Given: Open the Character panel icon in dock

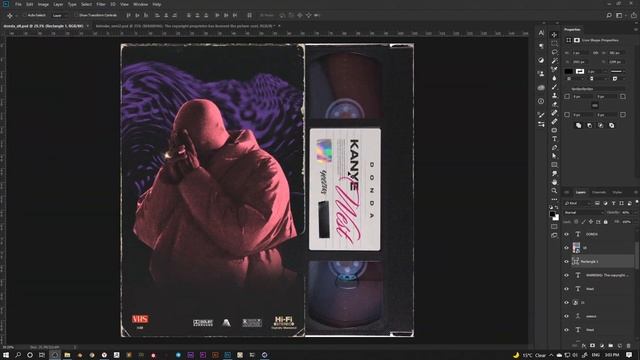Looking at the screenshot, I should (x=541, y=33).
